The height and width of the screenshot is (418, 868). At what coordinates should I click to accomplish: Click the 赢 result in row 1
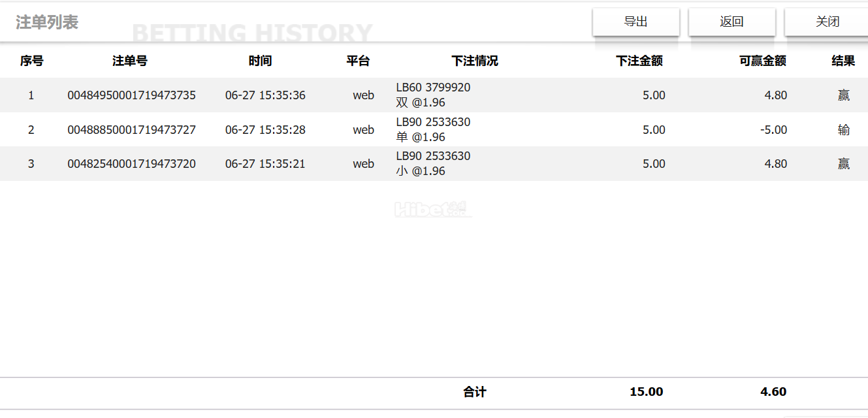844,95
